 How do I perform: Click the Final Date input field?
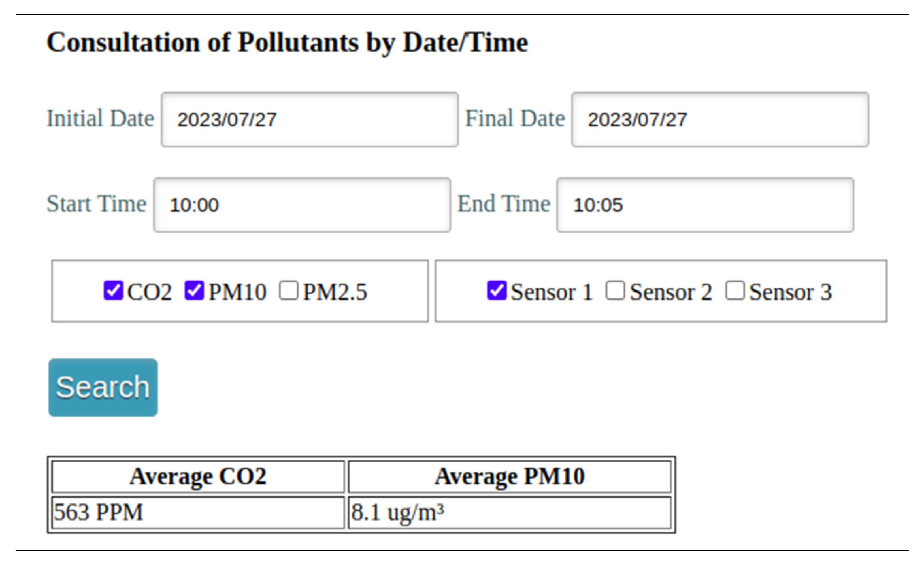tap(720, 120)
